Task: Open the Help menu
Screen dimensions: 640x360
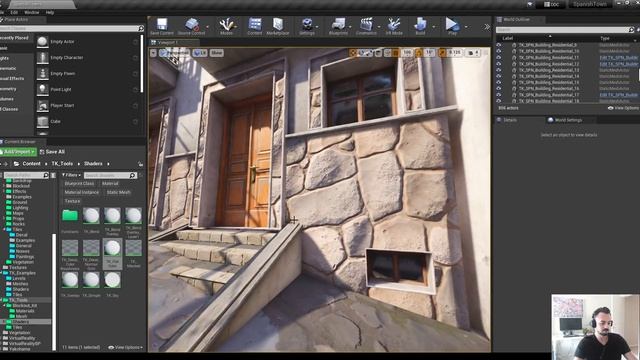Action: click(x=50, y=13)
